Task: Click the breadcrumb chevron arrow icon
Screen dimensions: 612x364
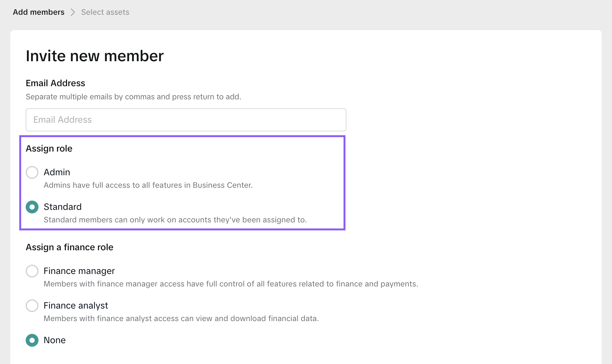Action: [x=73, y=12]
